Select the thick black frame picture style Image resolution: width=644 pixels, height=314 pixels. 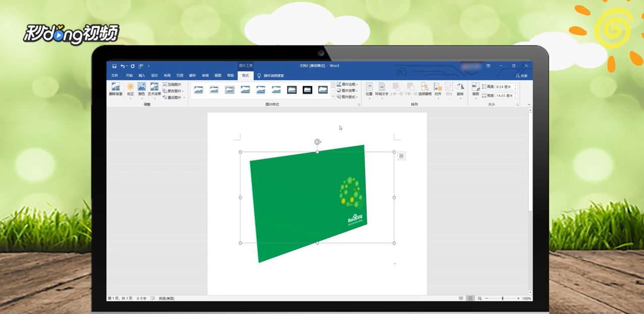[307, 90]
